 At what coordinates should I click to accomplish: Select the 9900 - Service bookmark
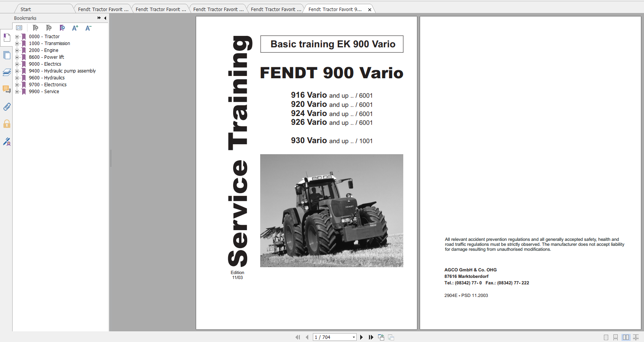tap(44, 92)
